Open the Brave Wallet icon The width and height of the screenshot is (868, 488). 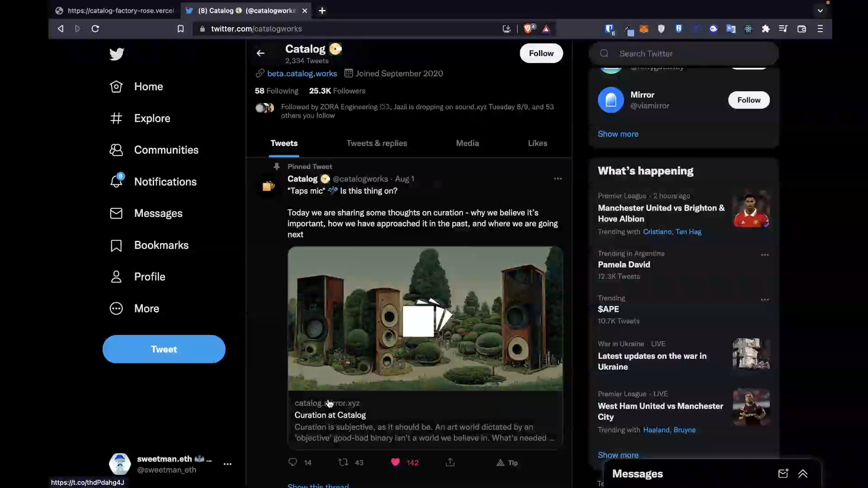pyautogui.click(x=802, y=29)
